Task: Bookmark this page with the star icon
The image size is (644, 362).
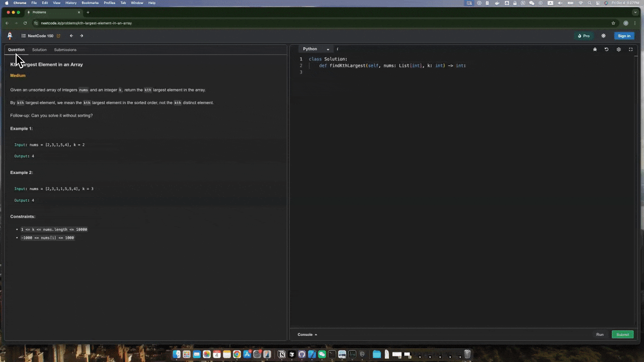Action: coord(613,23)
